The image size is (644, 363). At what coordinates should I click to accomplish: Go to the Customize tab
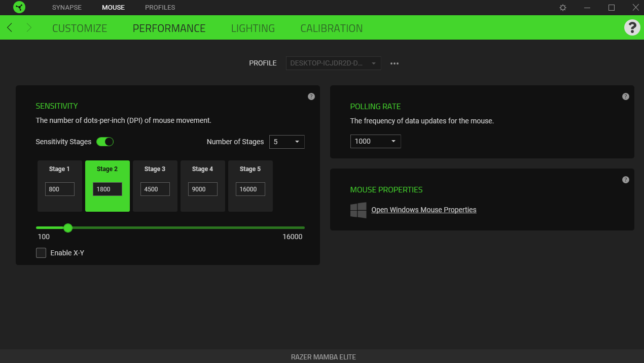80,28
